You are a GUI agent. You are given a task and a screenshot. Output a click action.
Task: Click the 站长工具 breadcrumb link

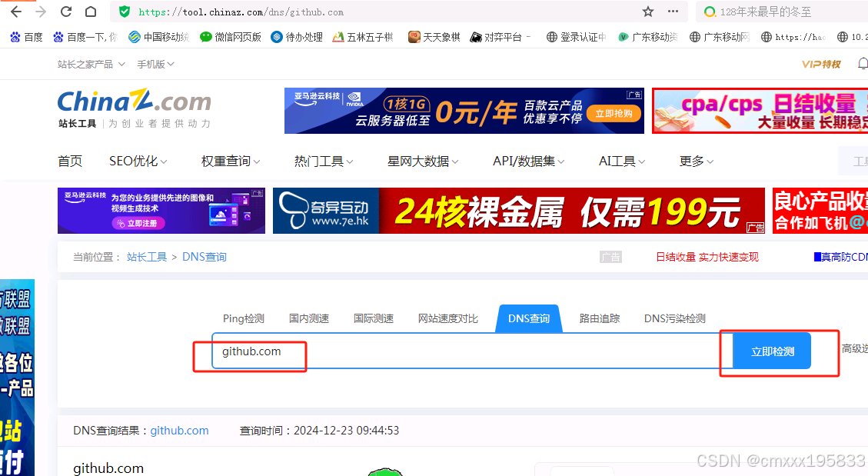coord(147,257)
